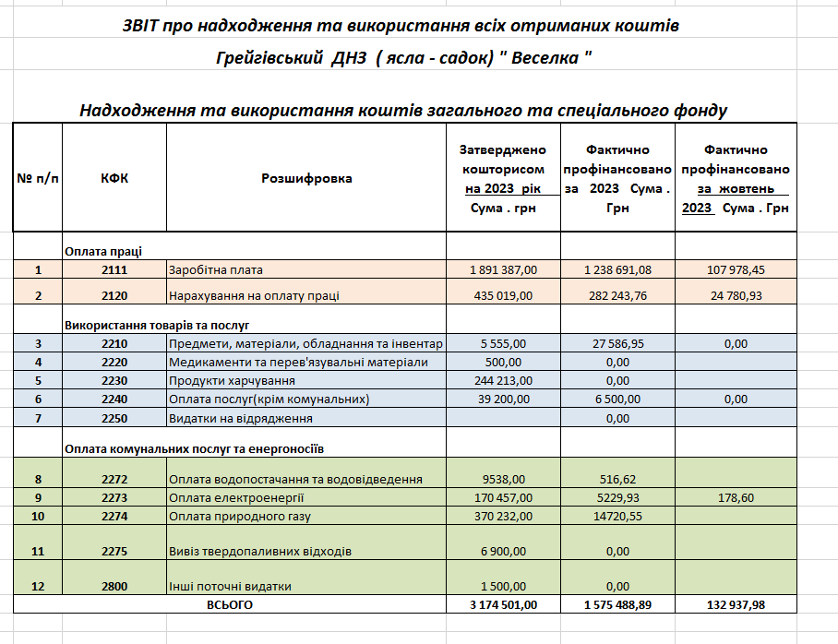The height and width of the screenshot is (644, 838).
Task: Select value 6 900,00
Action: pyautogui.click(x=503, y=543)
